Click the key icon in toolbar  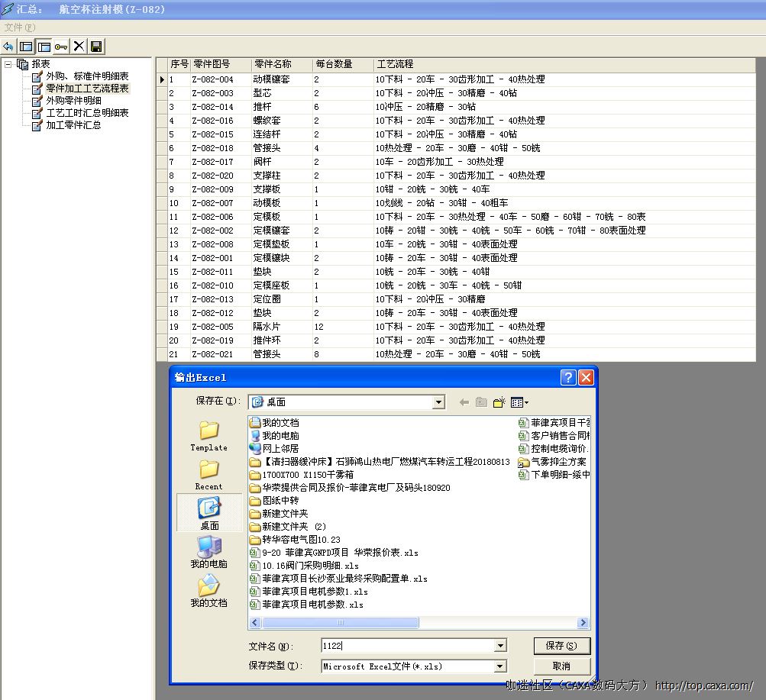[x=61, y=47]
